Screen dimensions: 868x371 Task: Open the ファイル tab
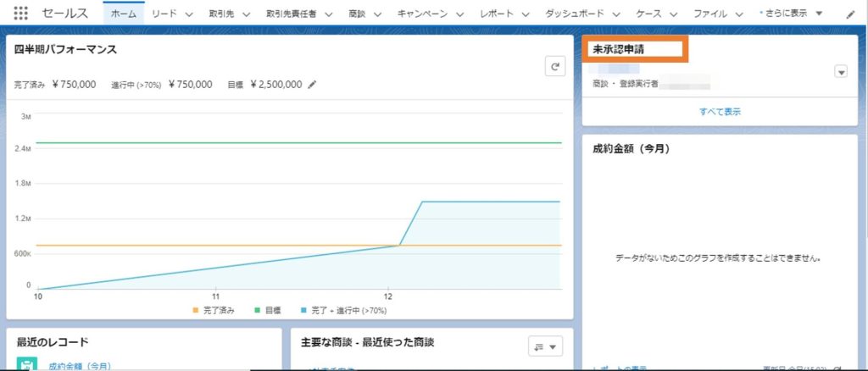point(710,14)
